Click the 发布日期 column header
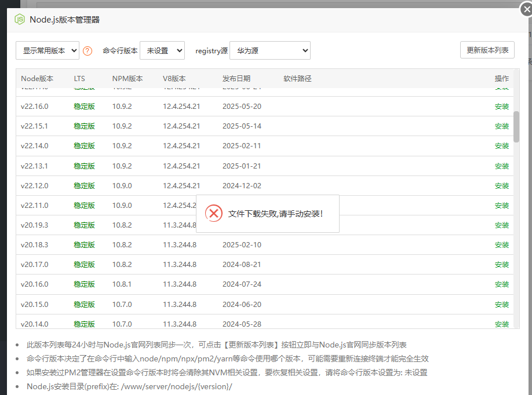Screen dimensions: 532x395 point(236,79)
